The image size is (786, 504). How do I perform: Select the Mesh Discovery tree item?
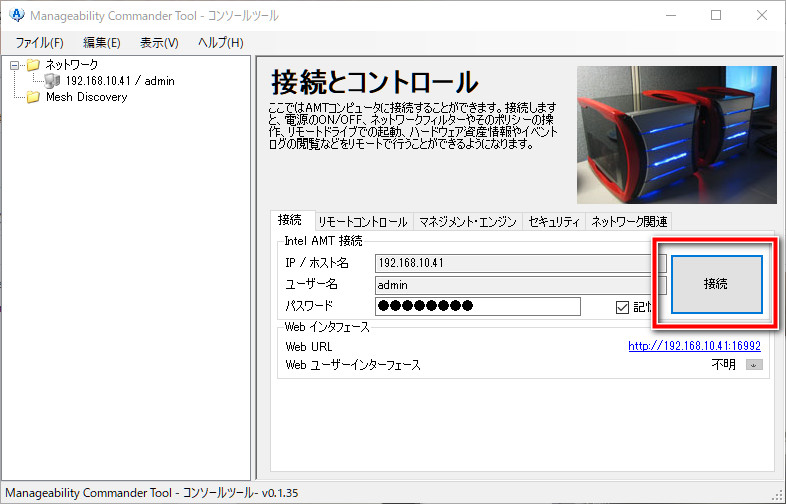(87, 97)
